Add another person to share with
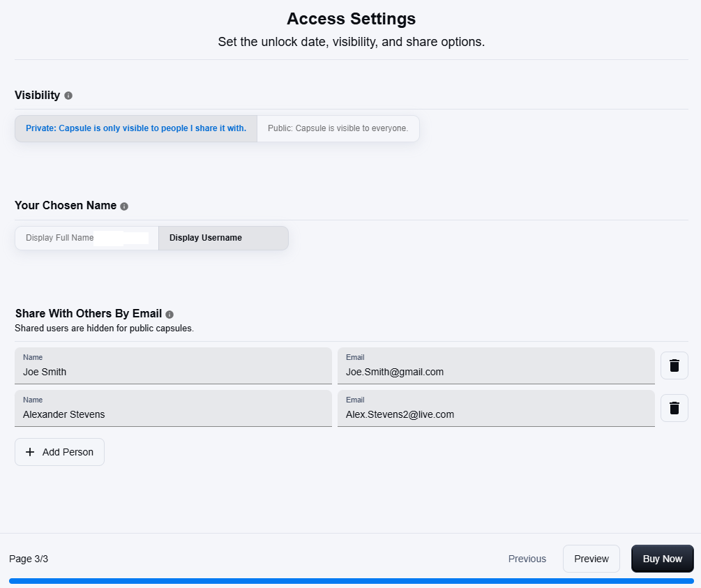 tap(59, 452)
